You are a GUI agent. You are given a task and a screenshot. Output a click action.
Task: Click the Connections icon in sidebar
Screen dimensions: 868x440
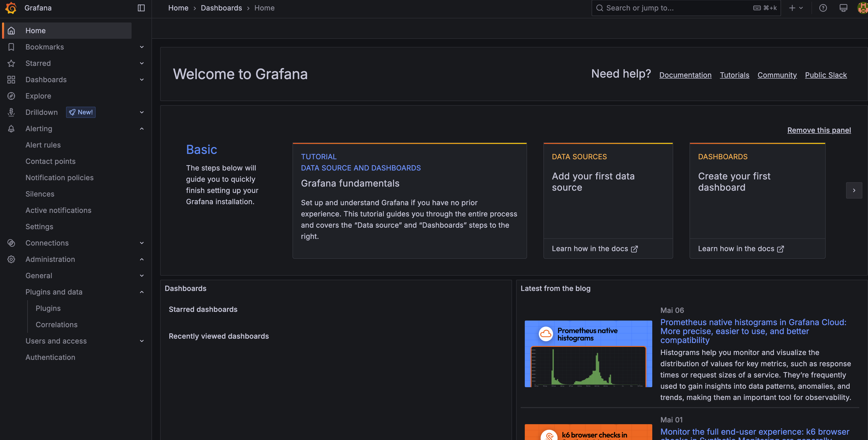coord(11,243)
